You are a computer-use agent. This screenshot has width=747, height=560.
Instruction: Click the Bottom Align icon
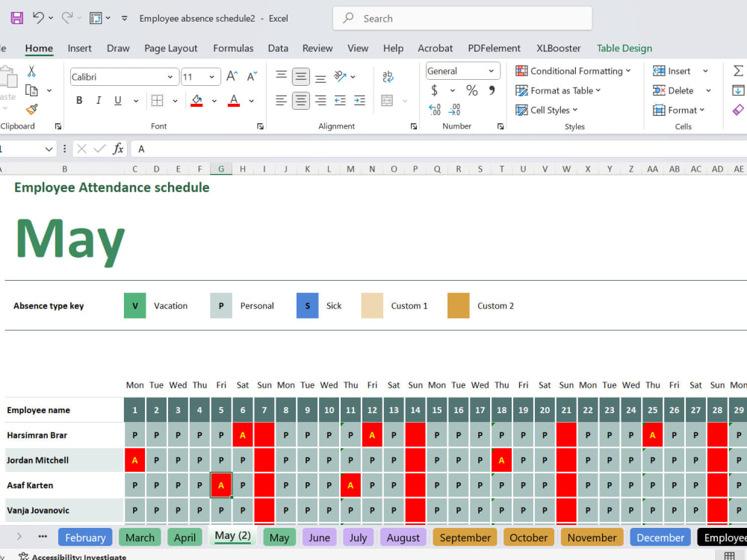[x=320, y=77]
